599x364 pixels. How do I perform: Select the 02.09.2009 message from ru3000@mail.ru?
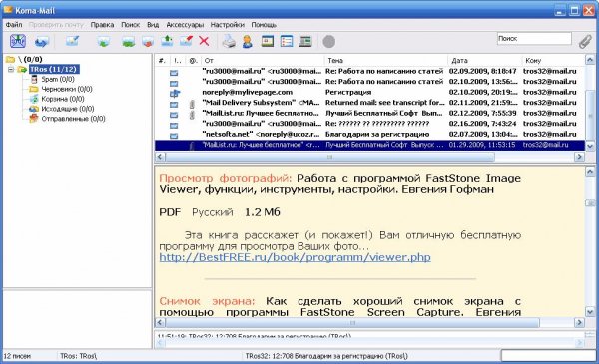tap(369, 72)
